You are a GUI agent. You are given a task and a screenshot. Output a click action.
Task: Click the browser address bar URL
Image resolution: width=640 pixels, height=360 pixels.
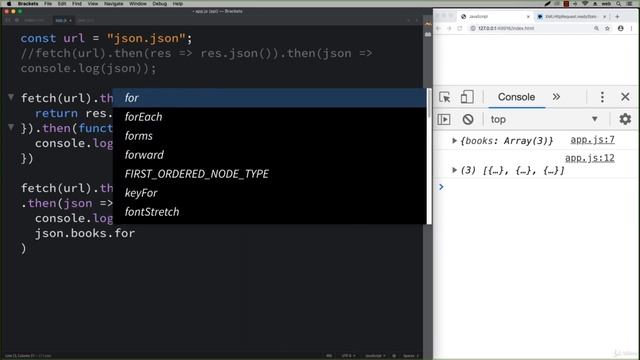(506, 29)
